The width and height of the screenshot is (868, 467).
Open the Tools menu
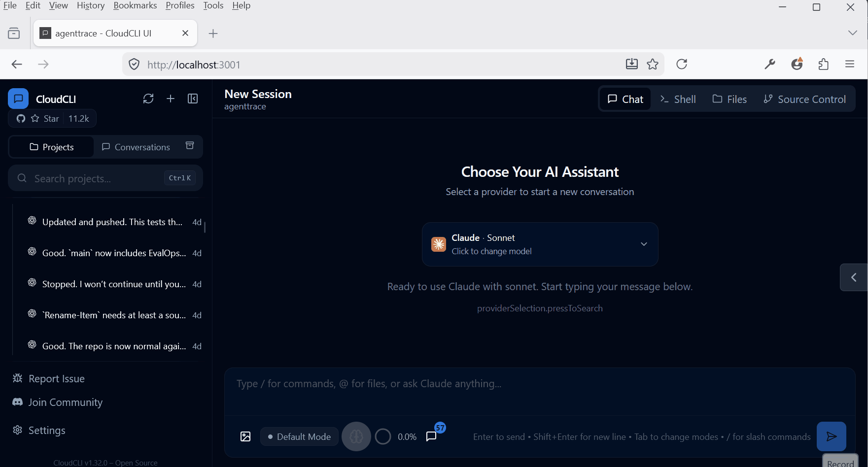[x=213, y=5]
